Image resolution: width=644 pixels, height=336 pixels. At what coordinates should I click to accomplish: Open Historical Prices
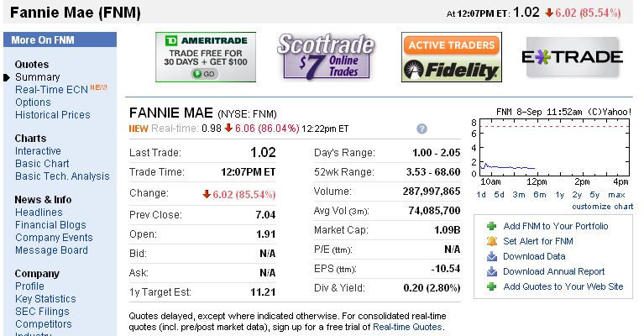(x=53, y=115)
